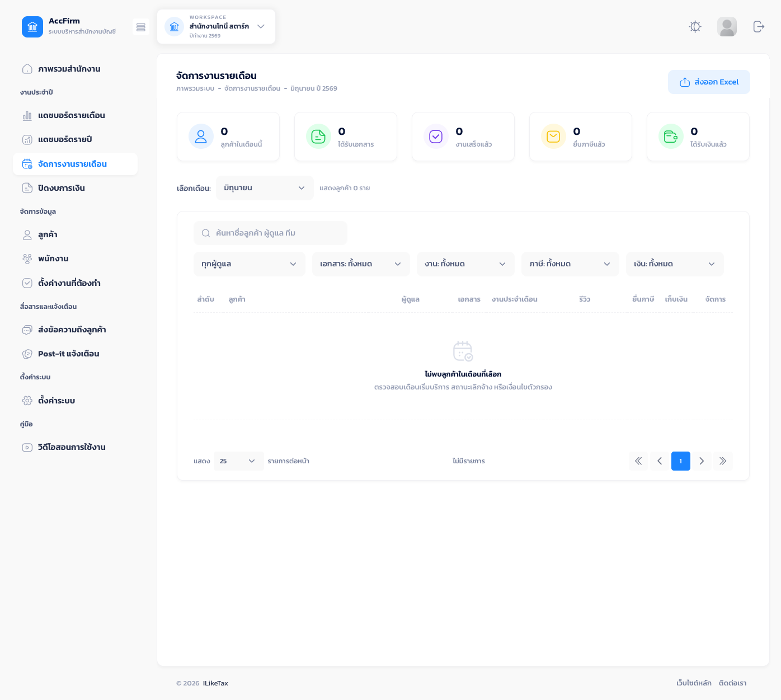Viewport: 781px width, 700px height.
Task: Open the workspace selector dropdown
Action: point(216,26)
